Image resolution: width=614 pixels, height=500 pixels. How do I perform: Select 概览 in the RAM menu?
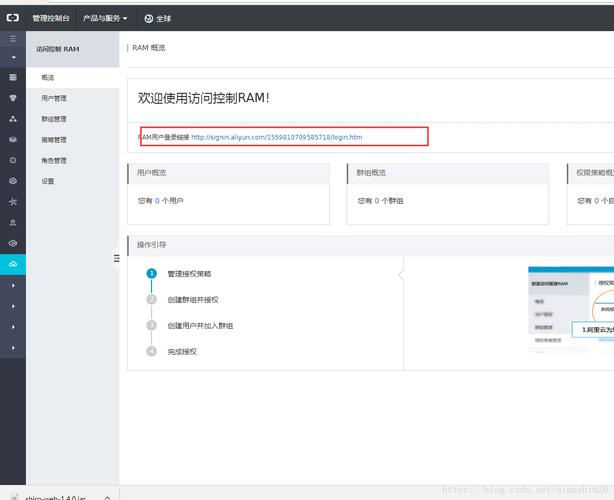tap(73, 78)
